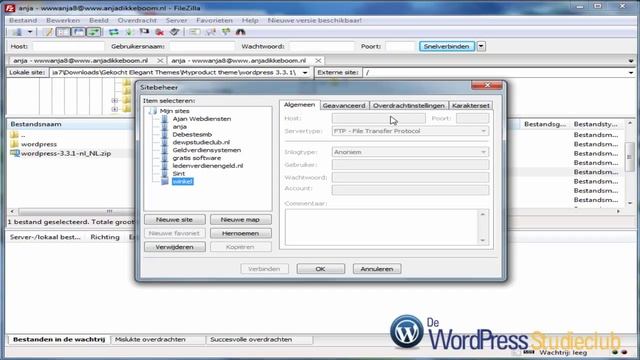The height and width of the screenshot is (360, 640).
Task: Select 'Geldverdiensystemen' site entry
Action: click(207, 150)
